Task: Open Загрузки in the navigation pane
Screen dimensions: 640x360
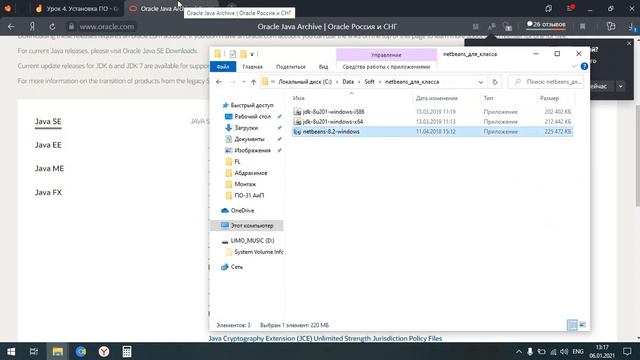Action: pos(246,128)
